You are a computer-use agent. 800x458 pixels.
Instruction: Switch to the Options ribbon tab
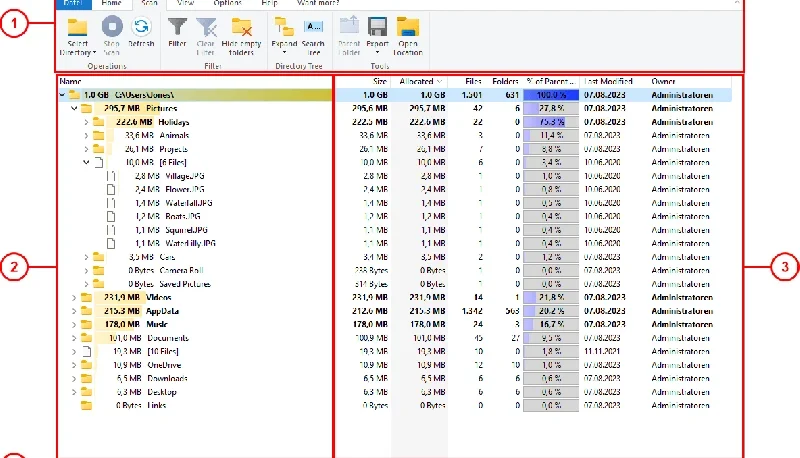(228, 3)
